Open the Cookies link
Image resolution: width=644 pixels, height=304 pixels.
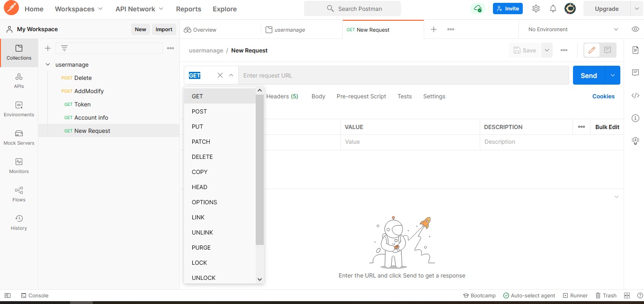pos(603,96)
